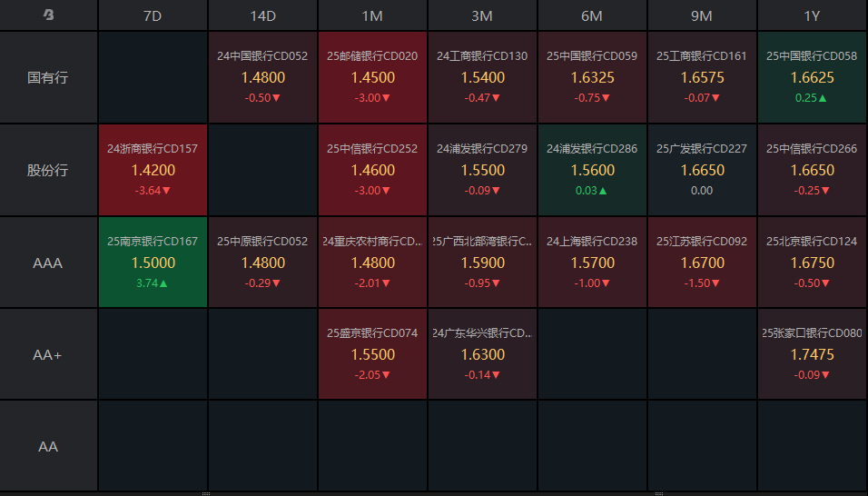Open the 25中原银行CD052 cell
Viewport: 868px width, 496px height.
[263, 262]
